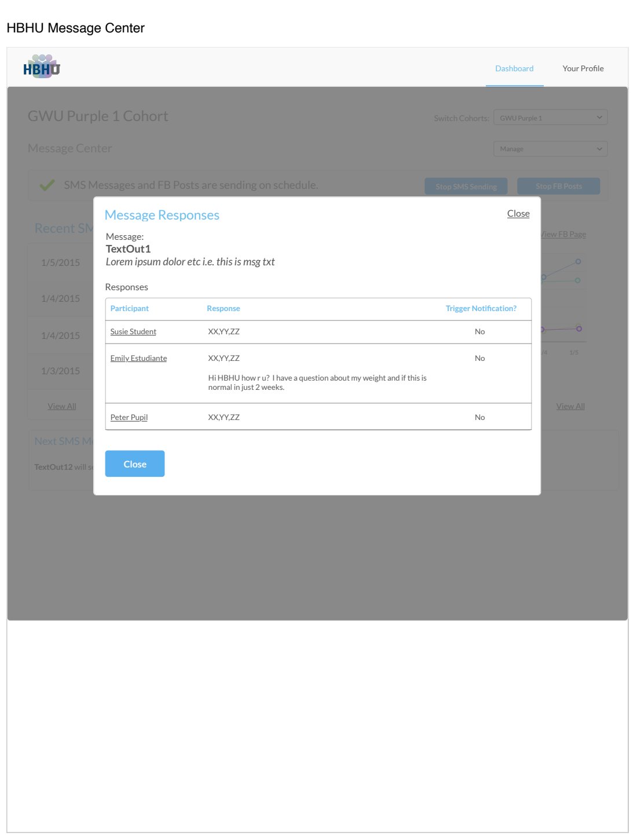
Task: Click the green checkmark status icon
Action: [47, 185]
